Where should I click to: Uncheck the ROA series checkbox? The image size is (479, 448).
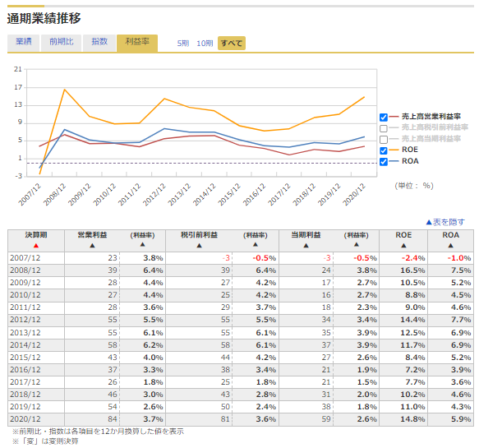point(384,161)
